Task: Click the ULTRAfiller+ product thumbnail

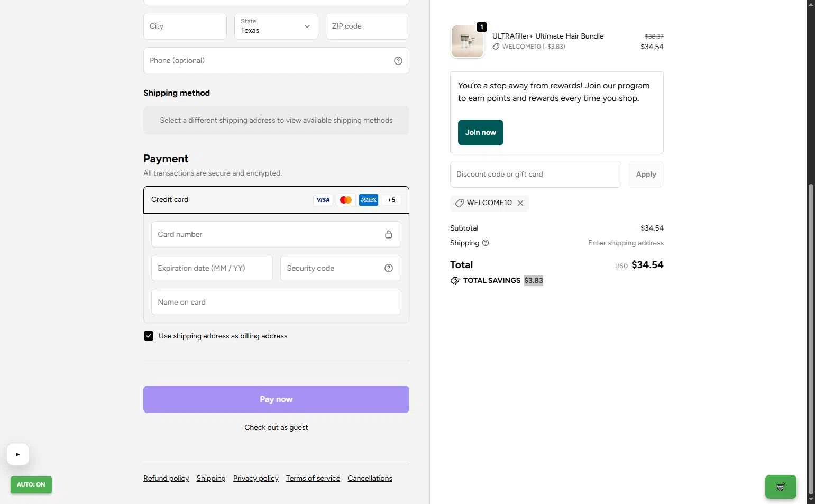Action: click(x=468, y=41)
